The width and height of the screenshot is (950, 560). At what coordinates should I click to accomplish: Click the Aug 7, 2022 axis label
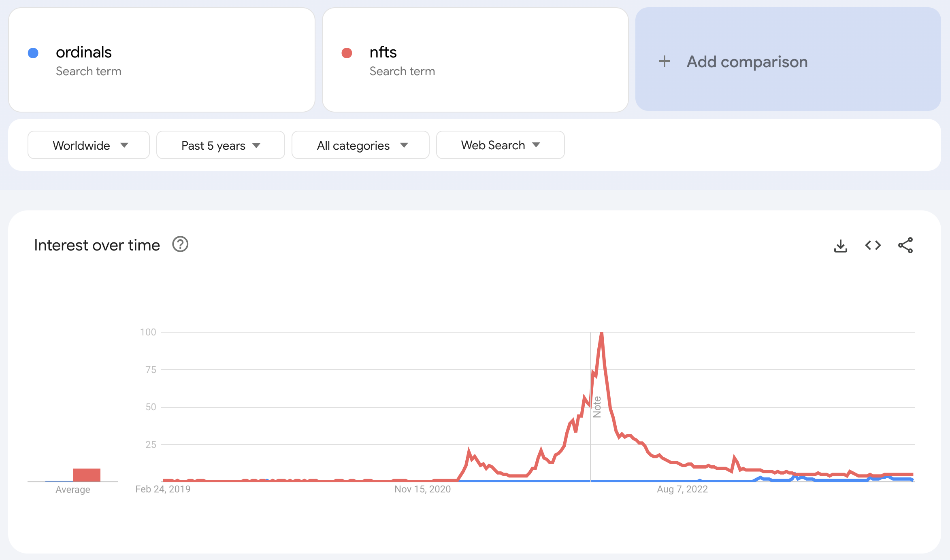682,489
